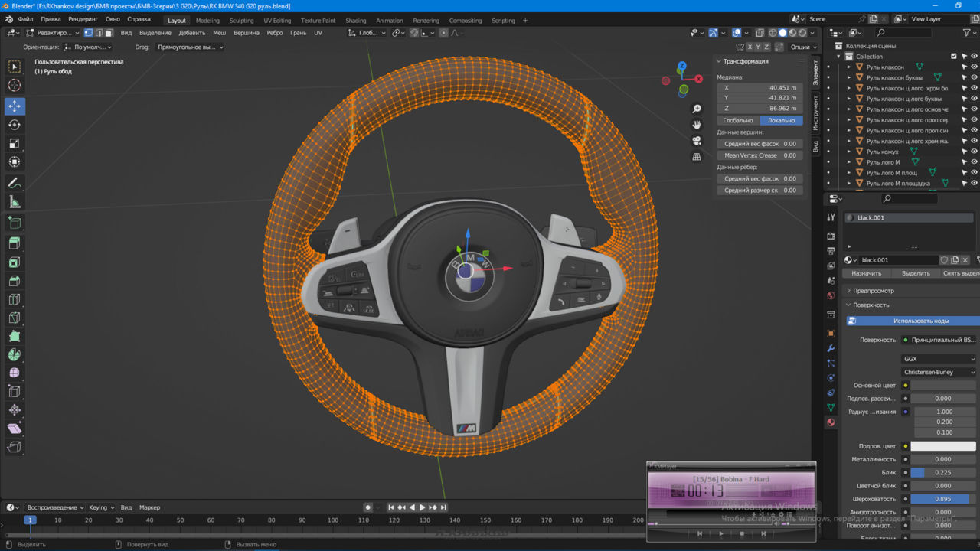
Task: Select the Knife tool
Action: click(15, 318)
